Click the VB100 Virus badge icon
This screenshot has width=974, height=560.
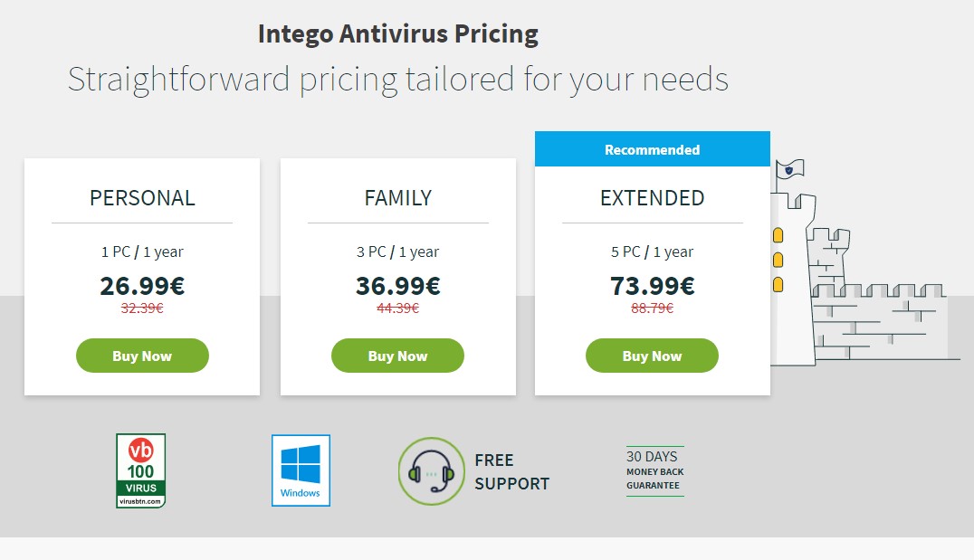140,470
